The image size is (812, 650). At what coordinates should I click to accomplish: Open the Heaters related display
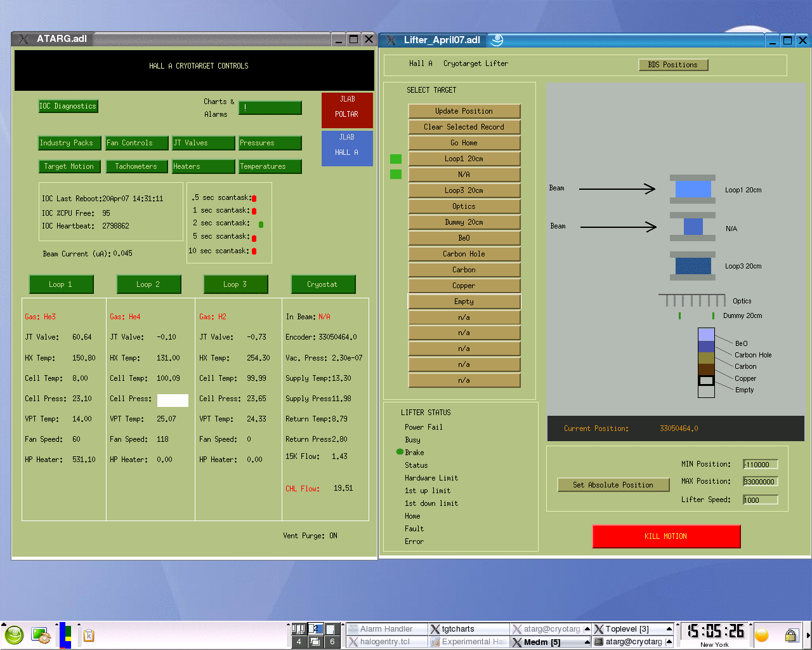204,166
